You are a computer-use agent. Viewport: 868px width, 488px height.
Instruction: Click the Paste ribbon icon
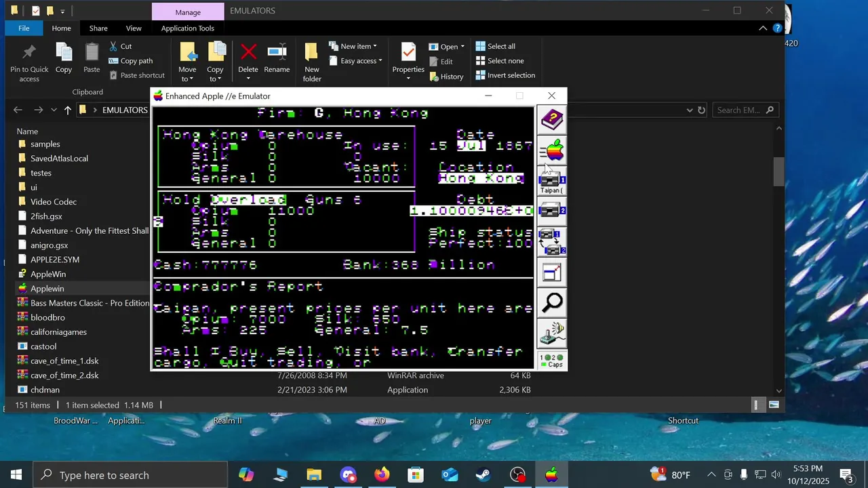[x=92, y=58]
